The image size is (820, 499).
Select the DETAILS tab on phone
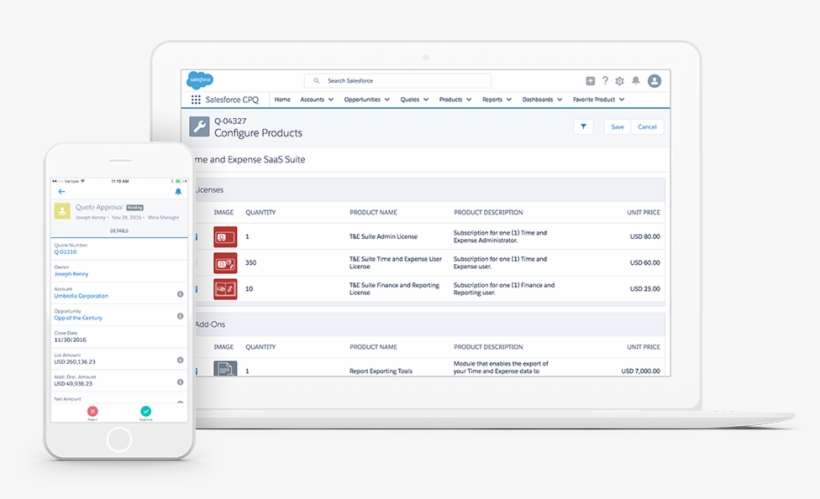point(119,230)
